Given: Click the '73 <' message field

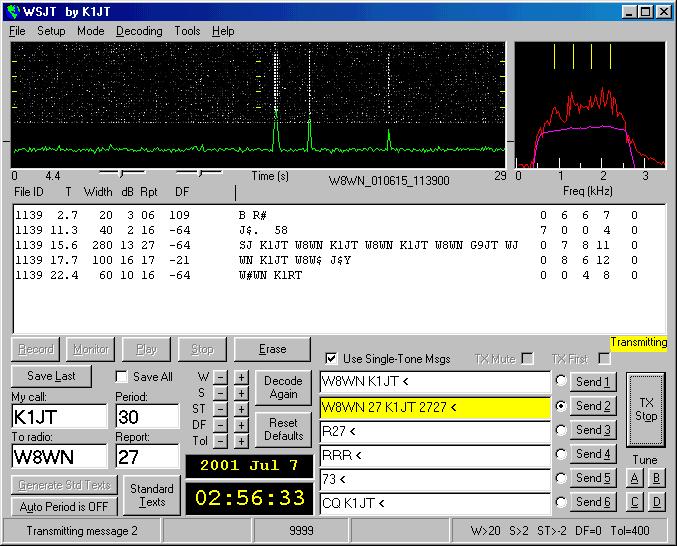Looking at the screenshot, I should pyautogui.click(x=435, y=479).
